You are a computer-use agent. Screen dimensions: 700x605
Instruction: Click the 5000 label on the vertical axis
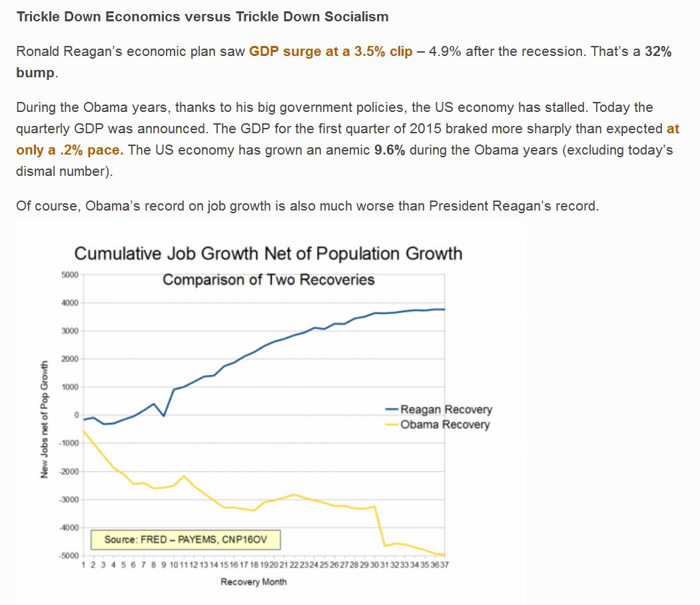click(x=70, y=275)
